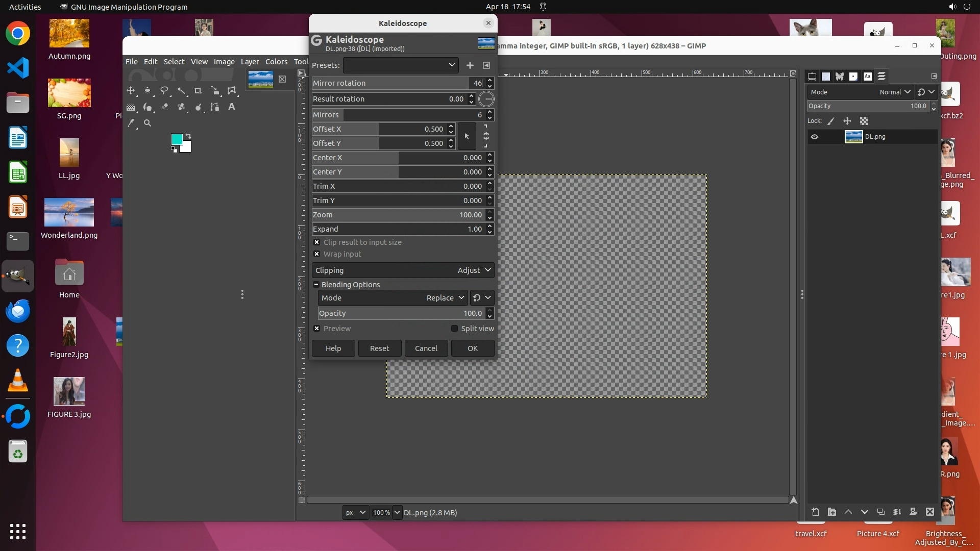Open the Colors menu

click(276, 62)
